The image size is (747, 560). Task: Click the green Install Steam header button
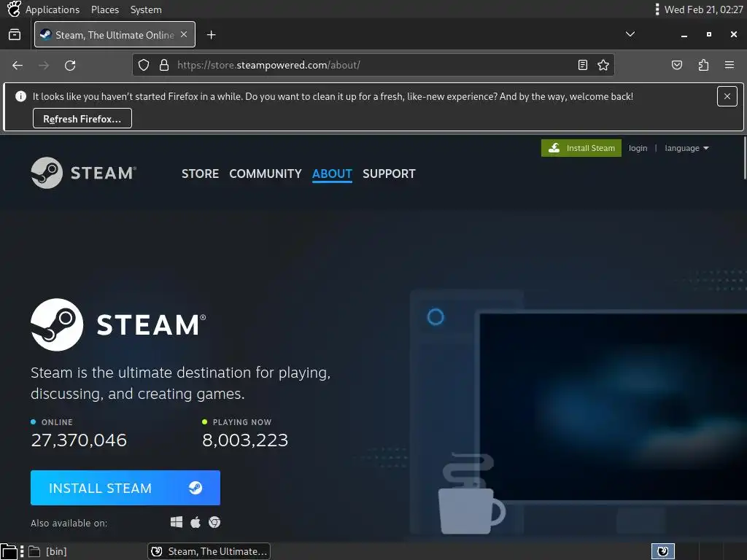point(581,148)
